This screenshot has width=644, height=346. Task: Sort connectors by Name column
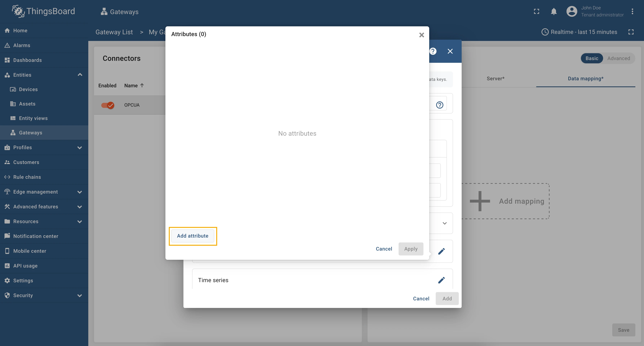[134, 85]
